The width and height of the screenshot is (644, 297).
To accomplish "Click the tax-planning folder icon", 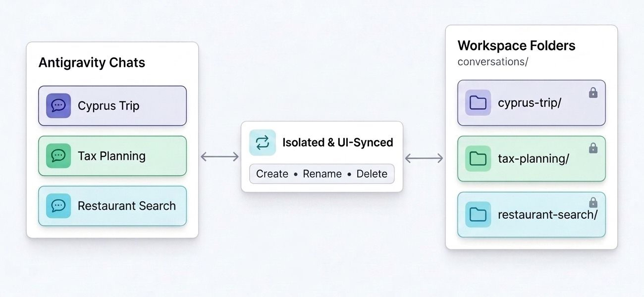I will coord(478,158).
